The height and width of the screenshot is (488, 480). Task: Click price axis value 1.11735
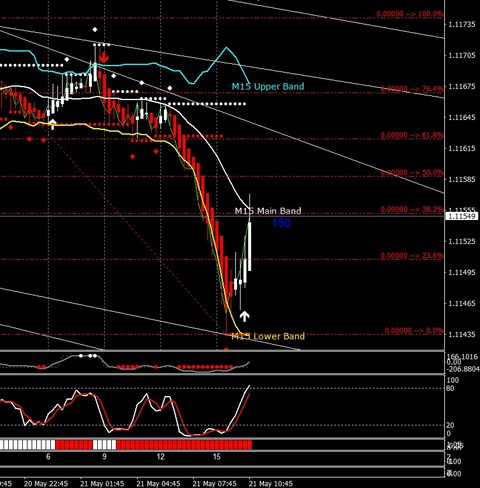point(462,24)
